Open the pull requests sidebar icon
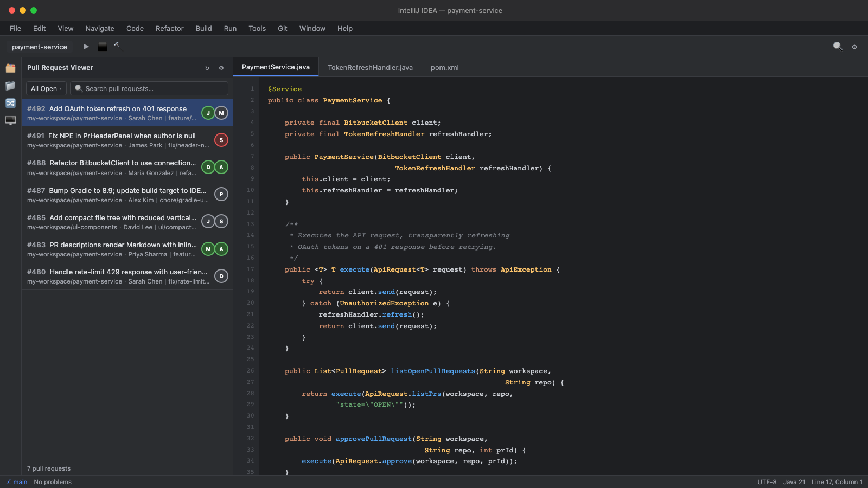The height and width of the screenshot is (488, 868). click(x=10, y=103)
